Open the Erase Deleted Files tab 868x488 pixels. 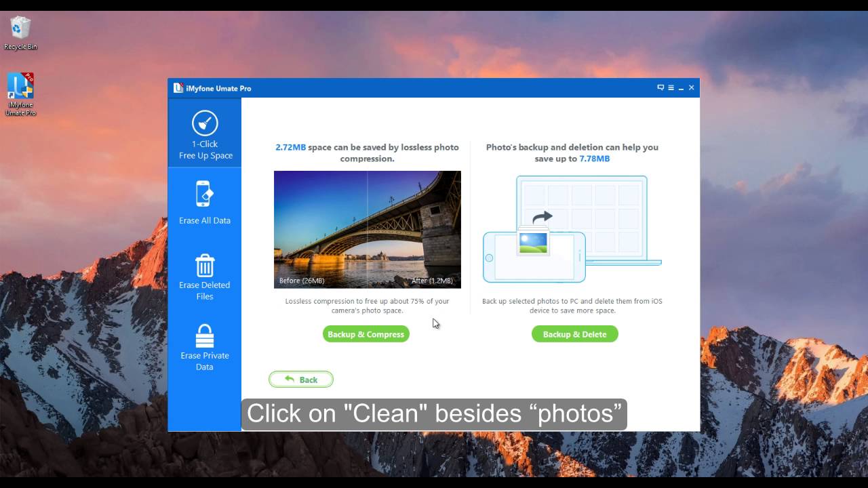pos(205,277)
